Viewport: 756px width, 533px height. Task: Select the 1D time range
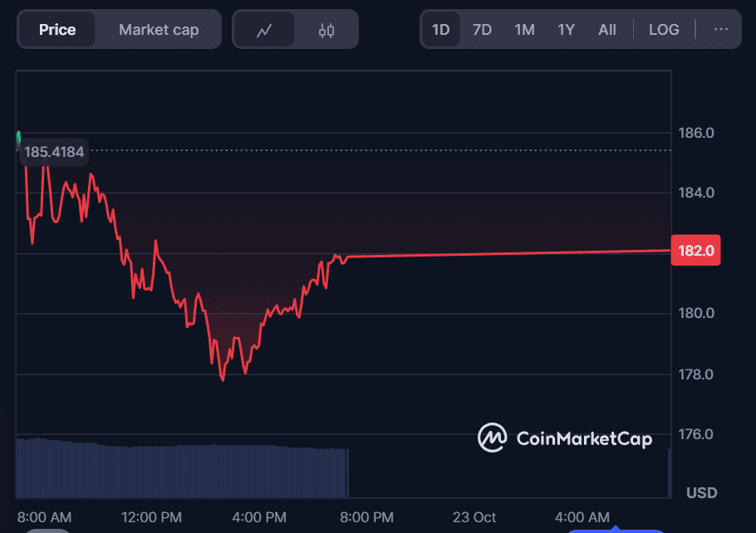coord(440,30)
